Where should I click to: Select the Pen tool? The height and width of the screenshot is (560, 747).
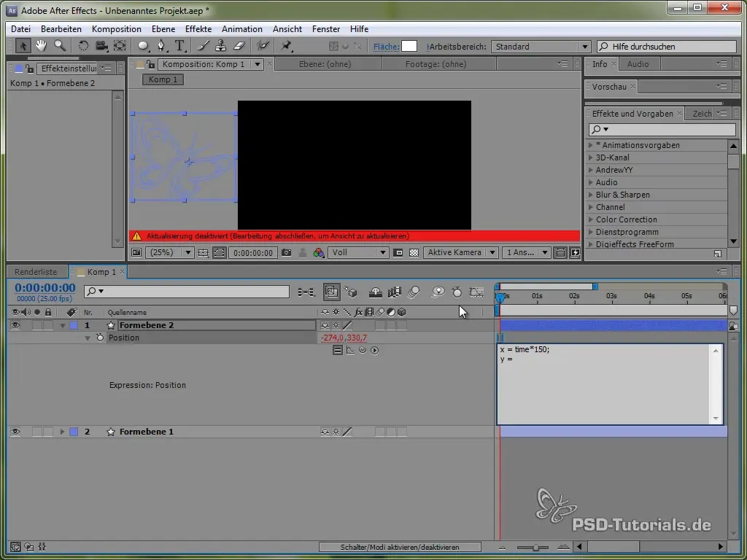(162, 46)
